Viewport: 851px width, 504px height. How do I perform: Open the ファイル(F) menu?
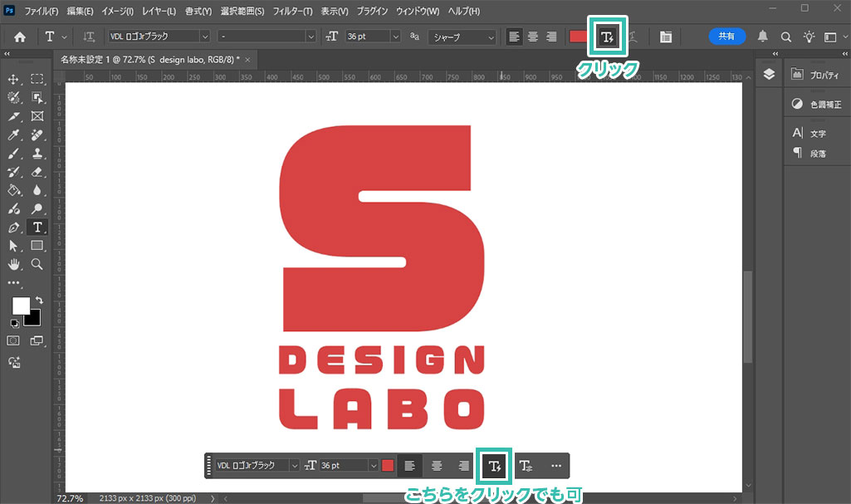(x=42, y=11)
